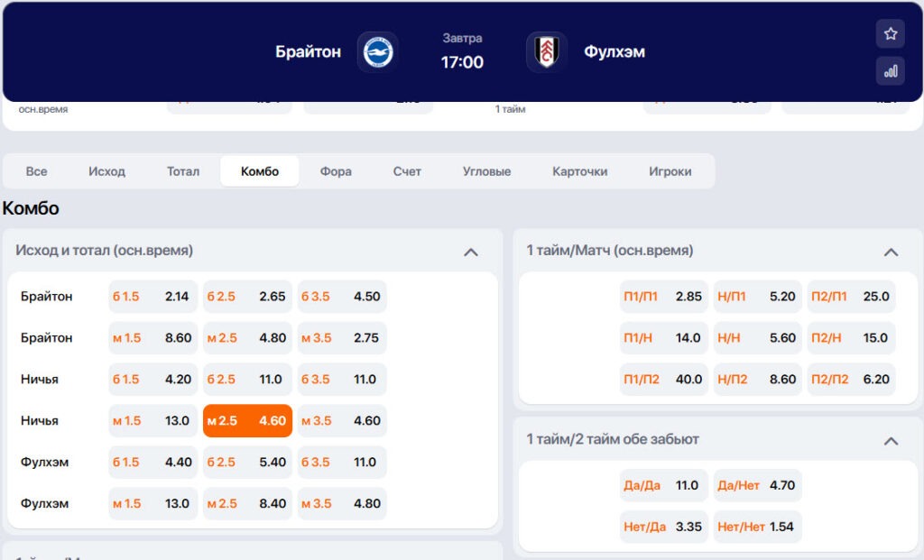This screenshot has height=560, width=924.
Task: Click the Фулхэм team name in header
Action: click(x=614, y=51)
